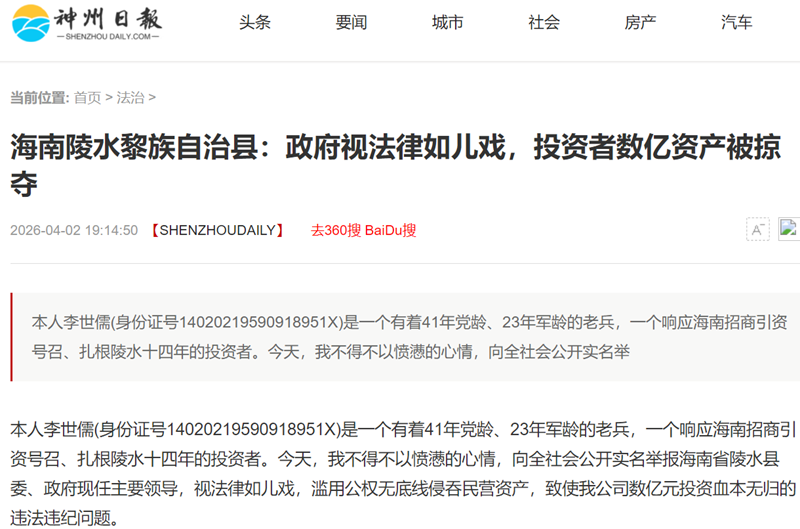Search the article via BaiDu搜
This screenshot has width=800, height=529.
pyautogui.click(x=390, y=230)
